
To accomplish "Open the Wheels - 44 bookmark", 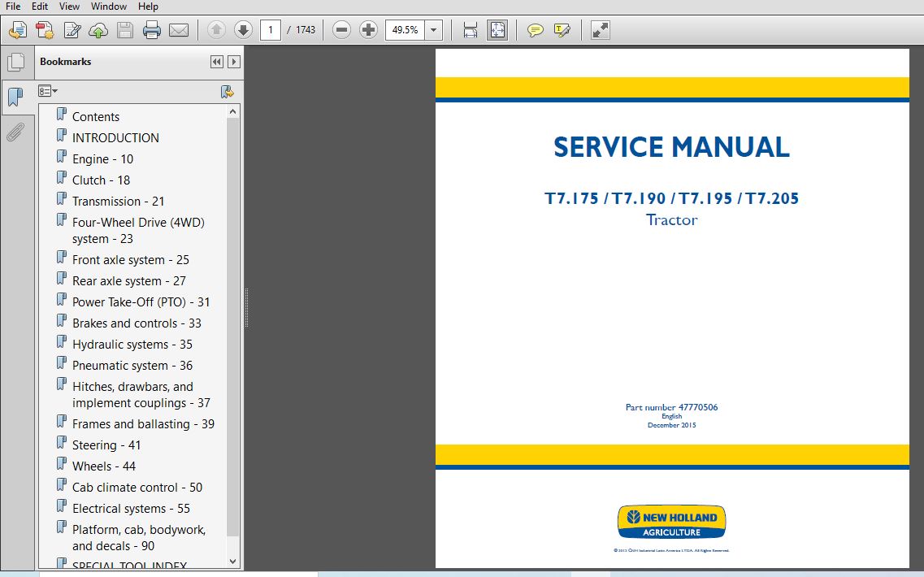I will [x=104, y=466].
